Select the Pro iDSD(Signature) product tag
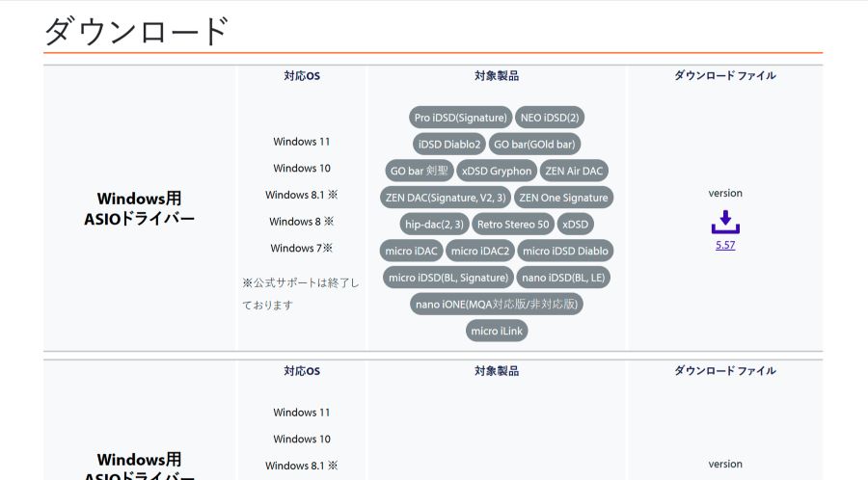The height and width of the screenshot is (480, 868). (461, 118)
